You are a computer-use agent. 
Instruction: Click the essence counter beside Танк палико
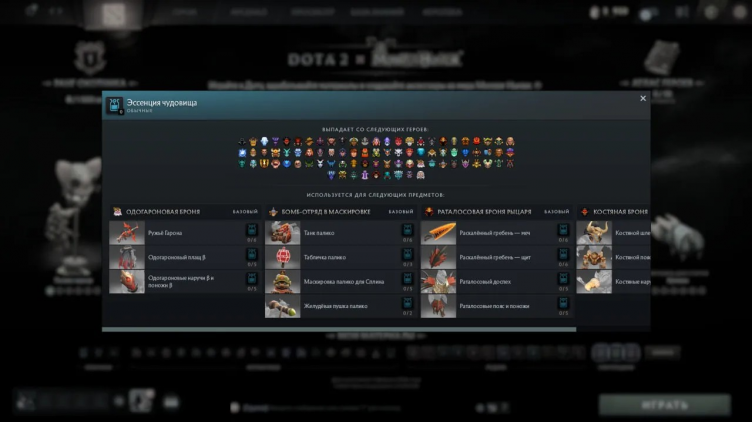click(408, 233)
